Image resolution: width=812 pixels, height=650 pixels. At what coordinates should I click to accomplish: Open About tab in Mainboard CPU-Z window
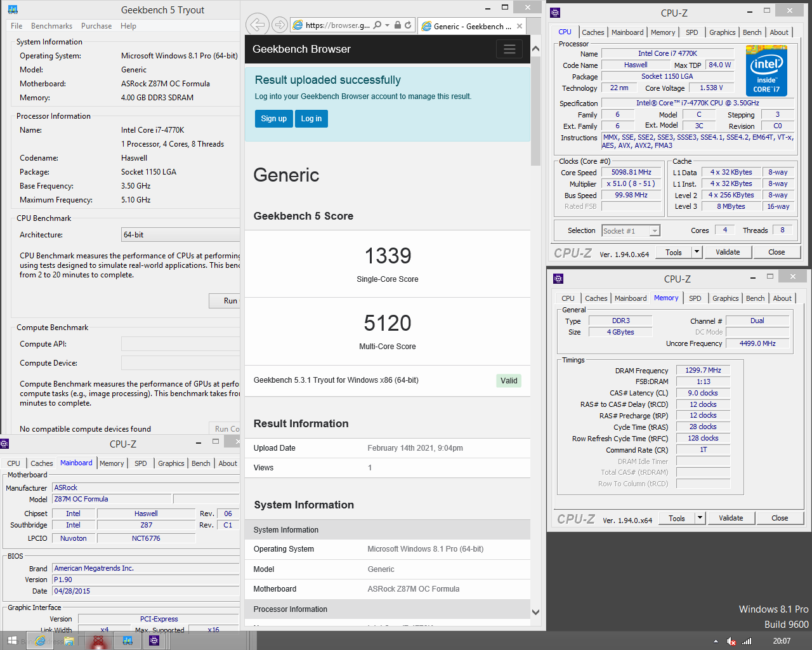tap(228, 463)
